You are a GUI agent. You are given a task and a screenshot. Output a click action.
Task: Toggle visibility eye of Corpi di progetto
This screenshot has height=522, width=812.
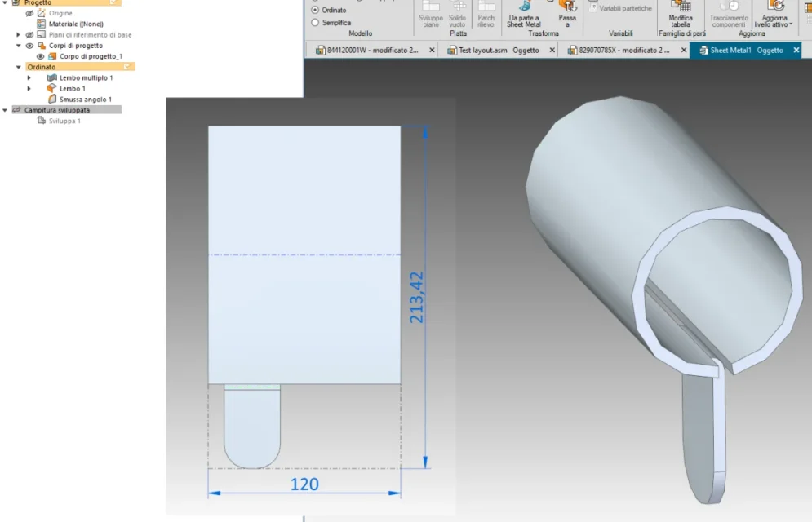coord(29,46)
